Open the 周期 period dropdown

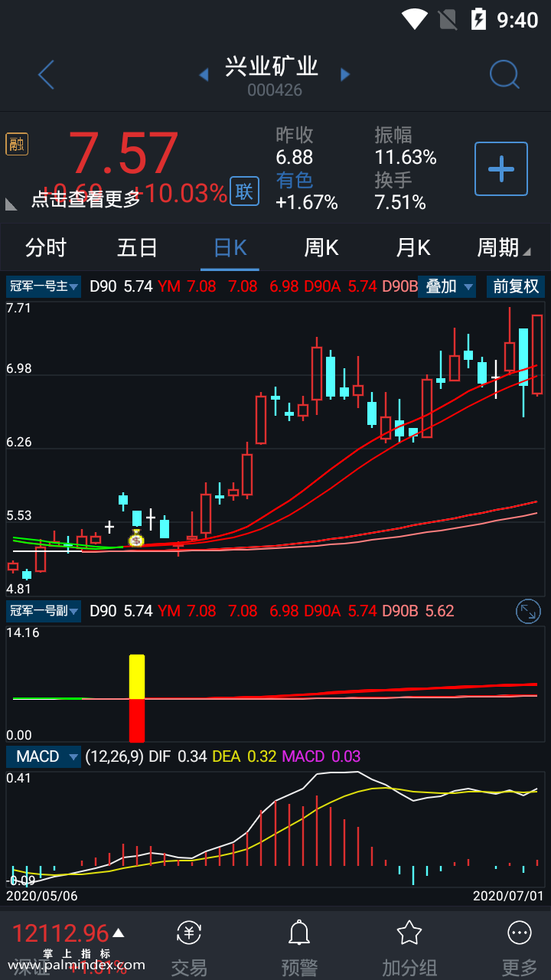tap(504, 247)
